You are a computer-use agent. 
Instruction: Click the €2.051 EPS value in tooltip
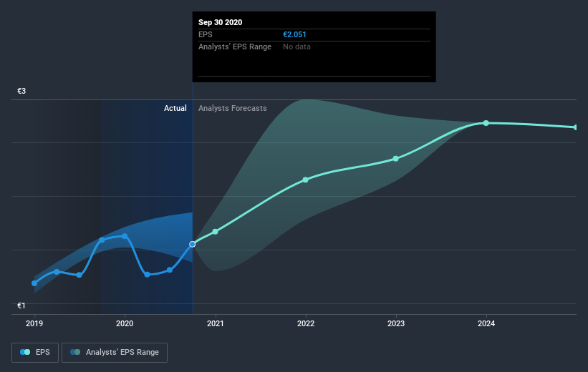pyautogui.click(x=294, y=34)
